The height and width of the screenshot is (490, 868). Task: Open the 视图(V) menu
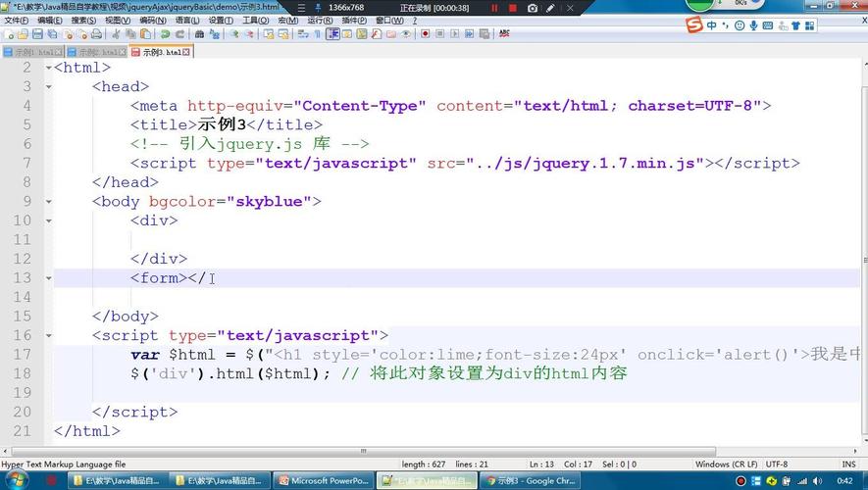coord(118,21)
